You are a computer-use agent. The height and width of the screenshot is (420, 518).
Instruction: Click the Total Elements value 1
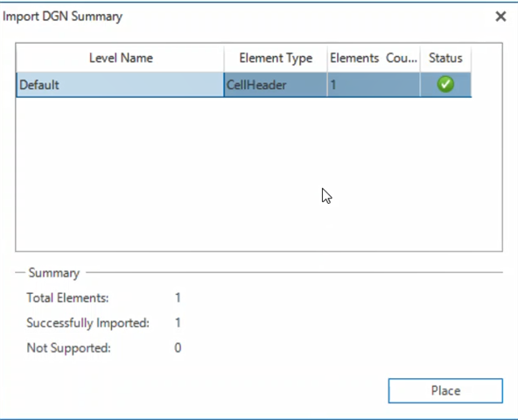178,297
